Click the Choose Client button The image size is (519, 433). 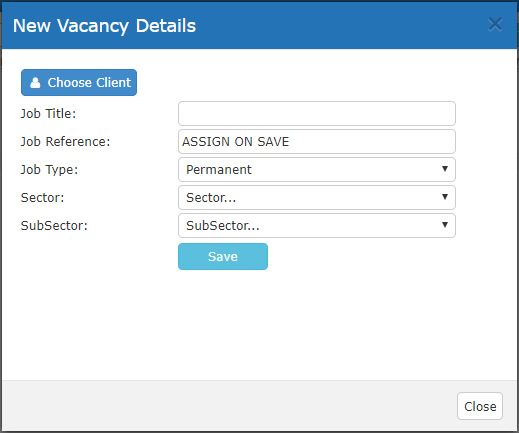[79, 82]
